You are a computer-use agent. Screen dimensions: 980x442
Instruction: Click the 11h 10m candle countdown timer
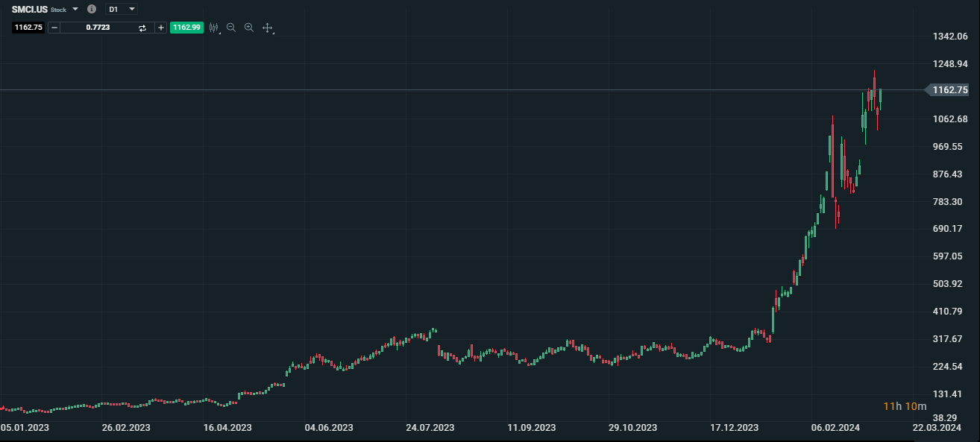click(905, 406)
